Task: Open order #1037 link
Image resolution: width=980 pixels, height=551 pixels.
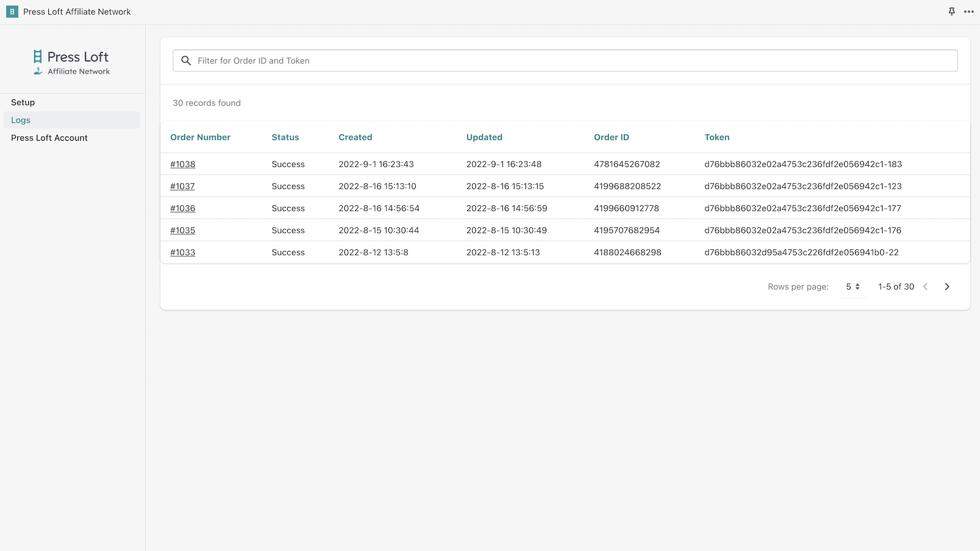Action: click(183, 186)
